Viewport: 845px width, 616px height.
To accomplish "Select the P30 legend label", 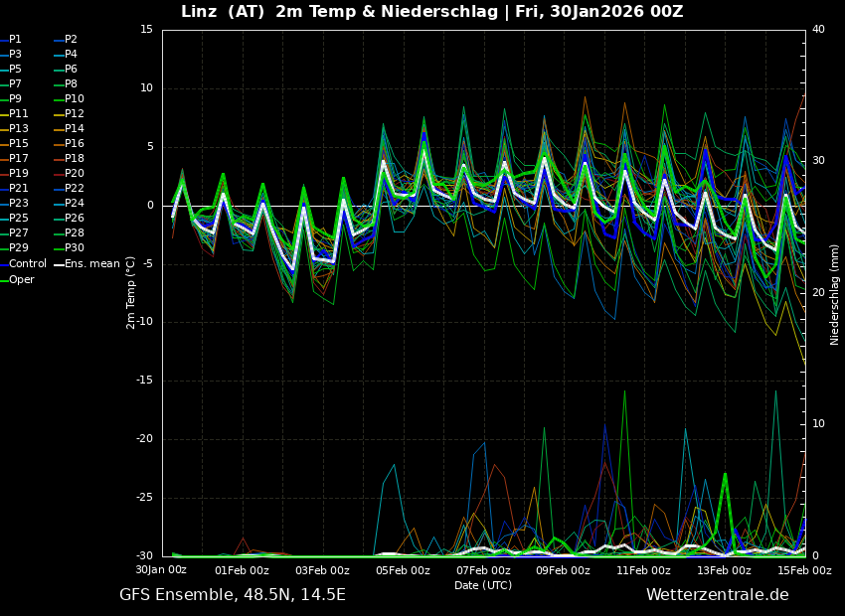I will 74,248.
